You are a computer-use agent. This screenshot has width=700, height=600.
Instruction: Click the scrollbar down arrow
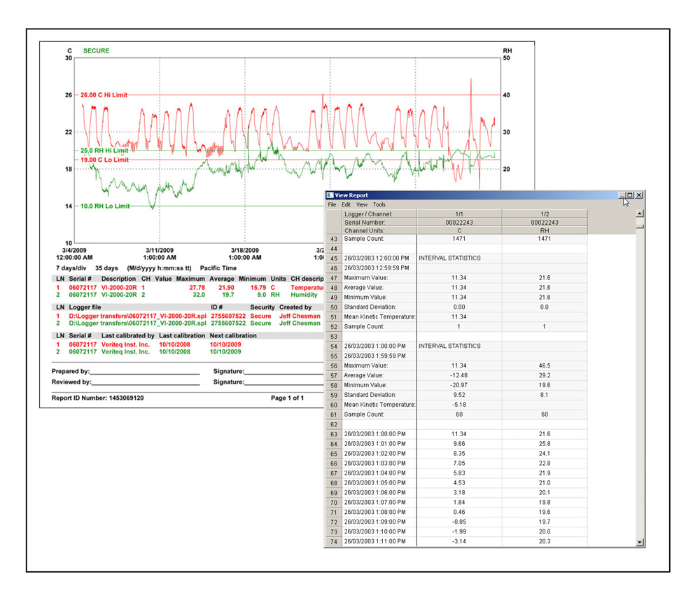pos(640,542)
